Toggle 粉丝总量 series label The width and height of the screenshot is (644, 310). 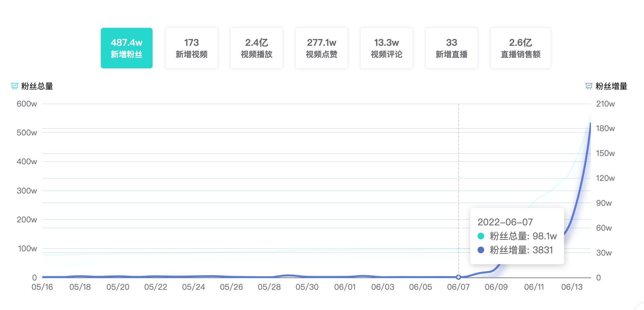(x=37, y=86)
